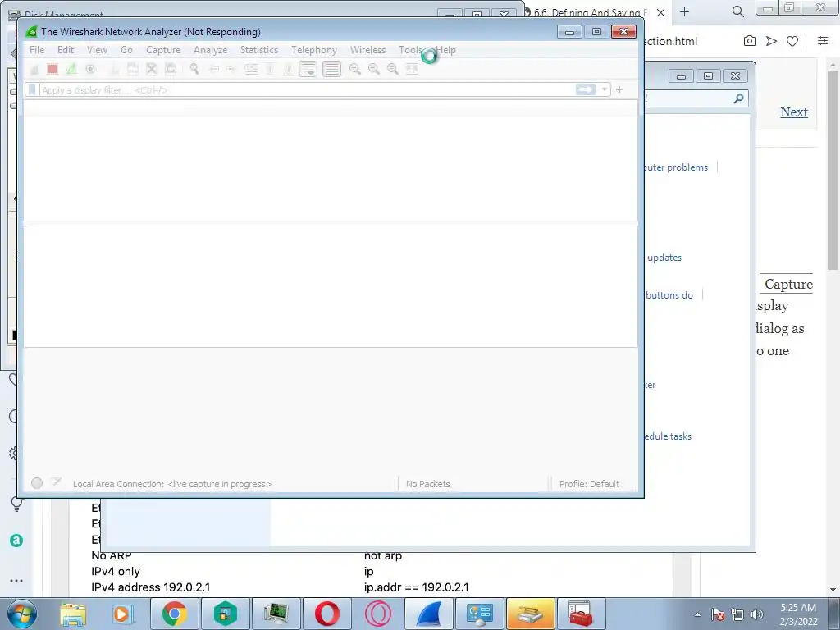The width and height of the screenshot is (840, 630).
Task: Open Windows Explorer from the taskbar
Action: tap(73, 614)
